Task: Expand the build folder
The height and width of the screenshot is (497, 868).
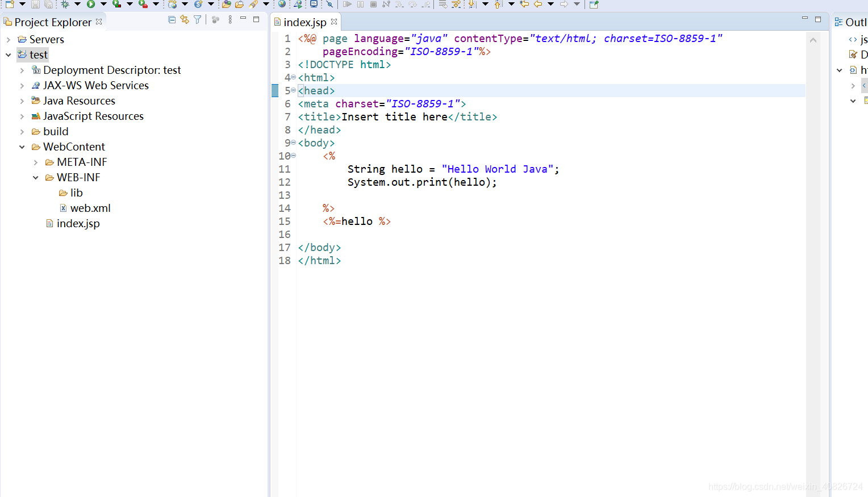Action: pos(22,132)
